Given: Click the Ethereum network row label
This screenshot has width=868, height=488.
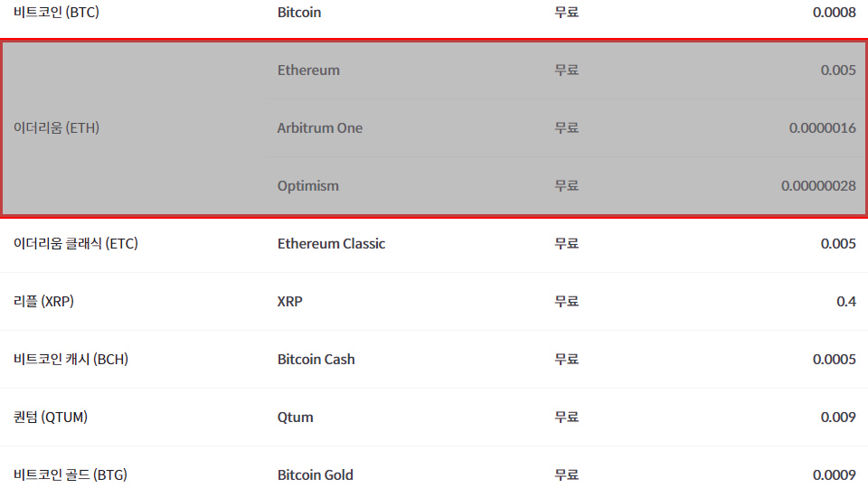Looking at the screenshot, I should point(308,70).
